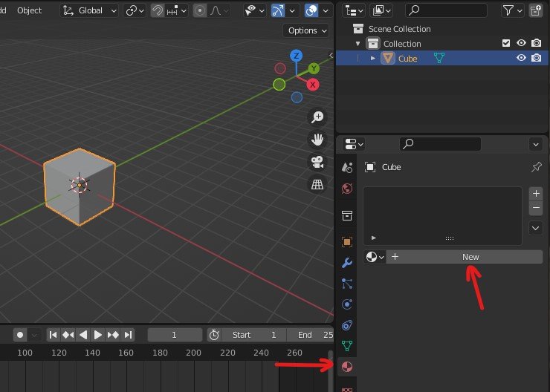
Task: Open the Object menu
Action: [x=29, y=10]
